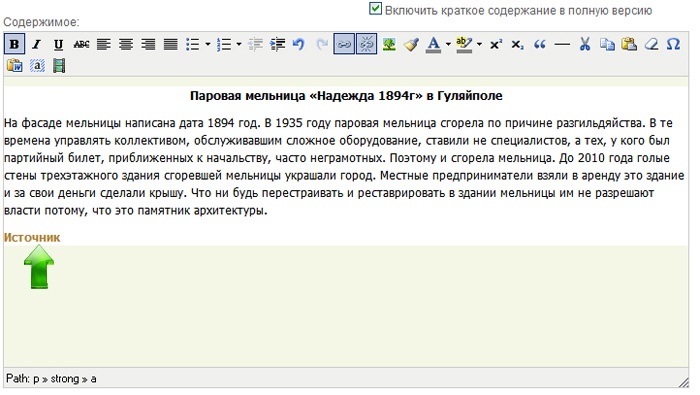Image resolution: width=700 pixels, height=395 pixels.
Task: Clean up messy code with brush icon
Action: [x=411, y=44]
